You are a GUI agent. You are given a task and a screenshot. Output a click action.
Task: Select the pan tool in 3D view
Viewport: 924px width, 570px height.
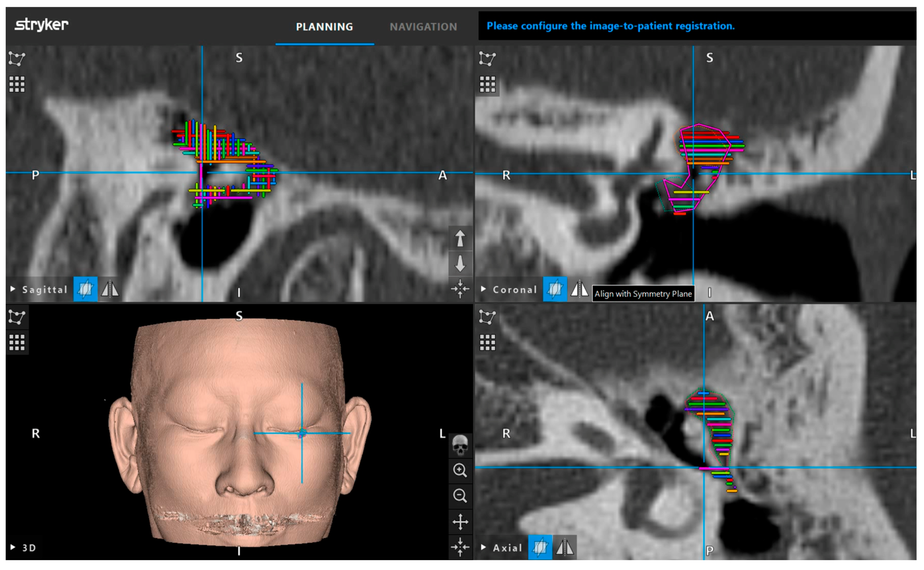tap(460, 522)
